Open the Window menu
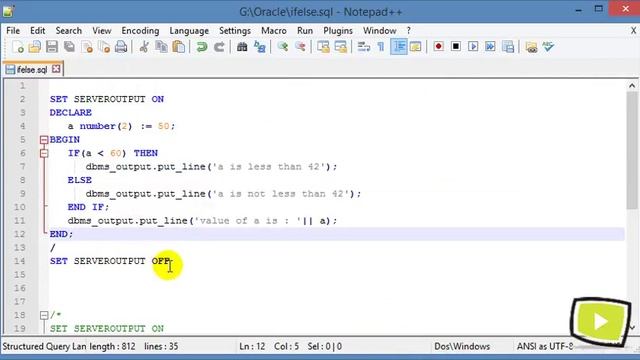This screenshot has width=640, height=360. click(380, 31)
